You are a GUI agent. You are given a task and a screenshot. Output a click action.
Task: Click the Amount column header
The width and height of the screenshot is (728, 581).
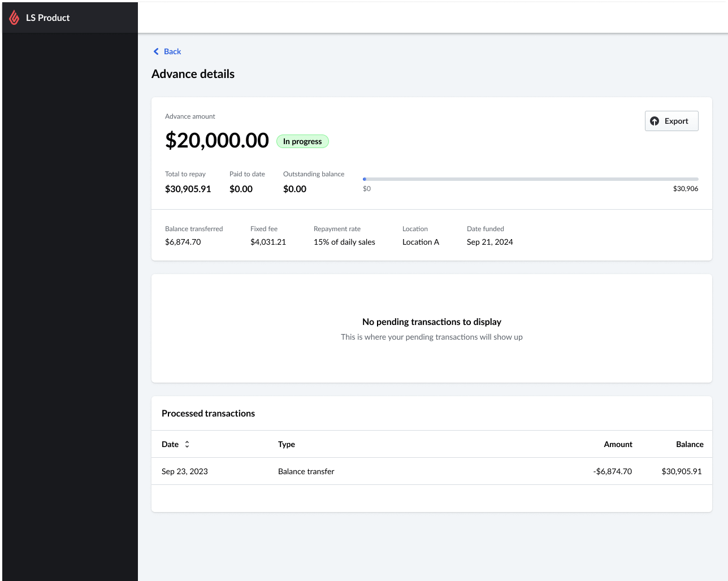point(618,444)
